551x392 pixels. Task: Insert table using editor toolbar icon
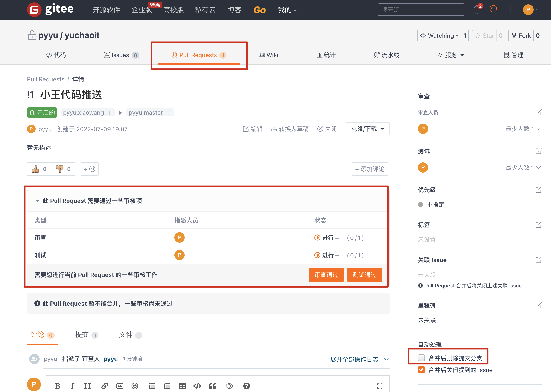click(x=182, y=386)
